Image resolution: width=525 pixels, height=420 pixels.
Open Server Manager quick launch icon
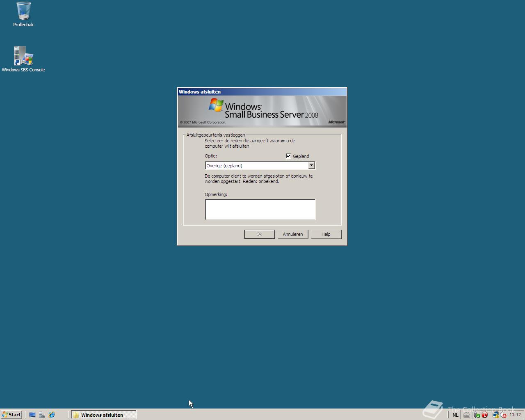click(42, 415)
